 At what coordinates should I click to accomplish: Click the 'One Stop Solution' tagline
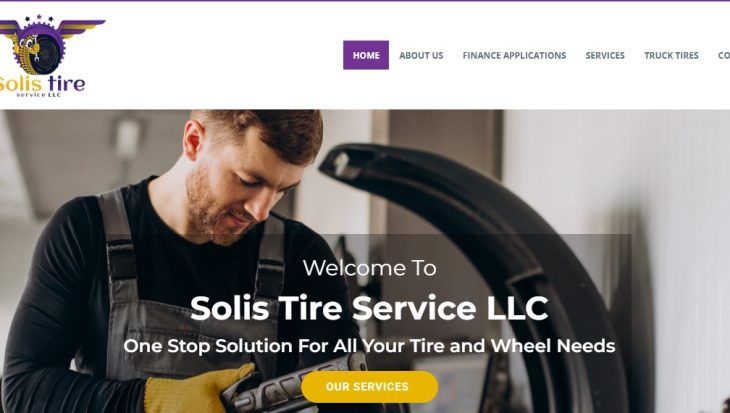(x=369, y=346)
